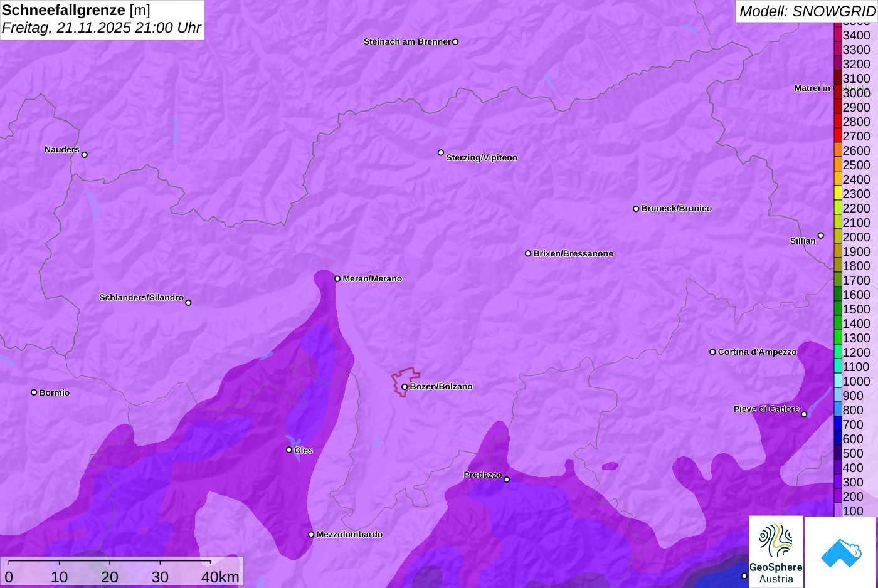Click the Meran/Merano text label
The height and width of the screenshot is (588, 878).
point(373,278)
